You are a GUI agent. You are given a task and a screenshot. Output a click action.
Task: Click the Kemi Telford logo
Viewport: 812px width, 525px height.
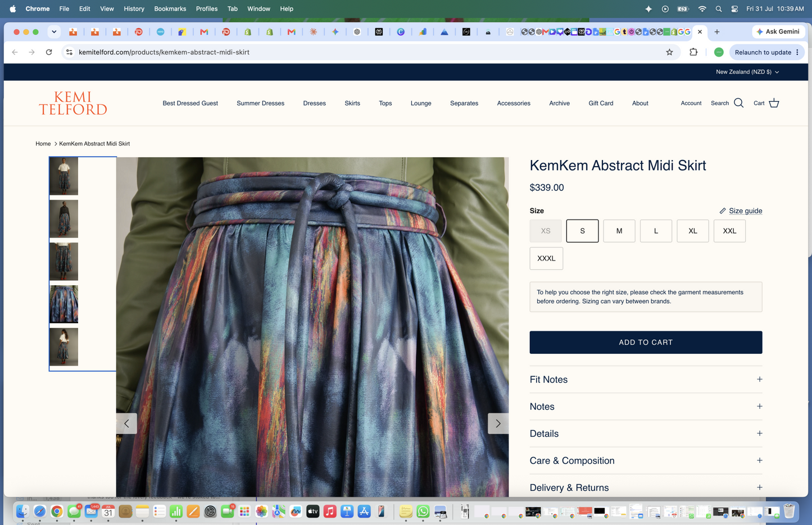73,103
